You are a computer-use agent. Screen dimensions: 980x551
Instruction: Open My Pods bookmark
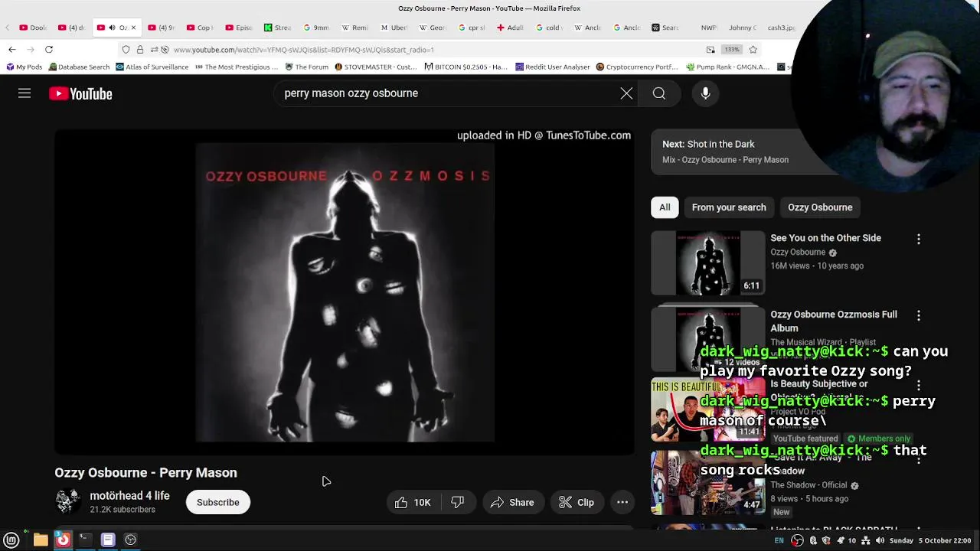coord(24,67)
